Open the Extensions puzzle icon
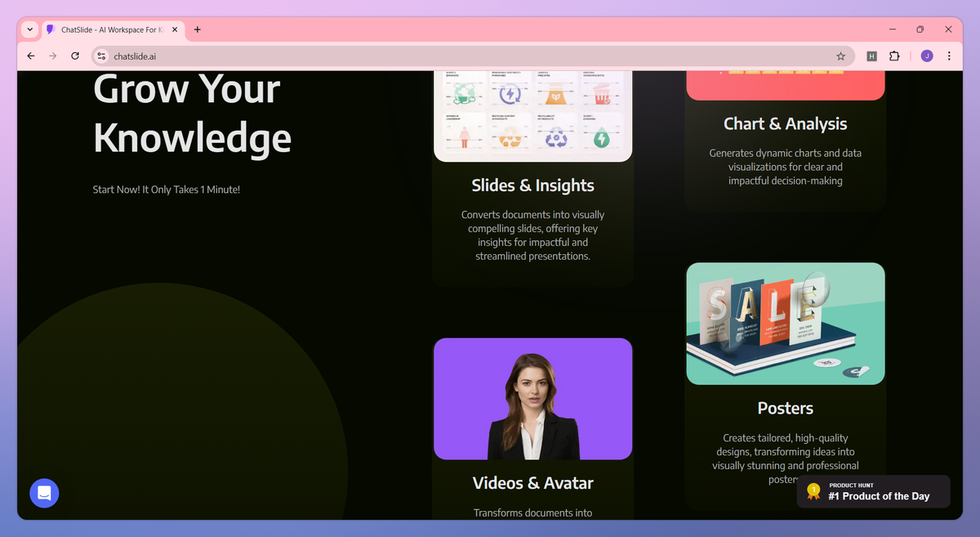 pyautogui.click(x=894, y=56)
